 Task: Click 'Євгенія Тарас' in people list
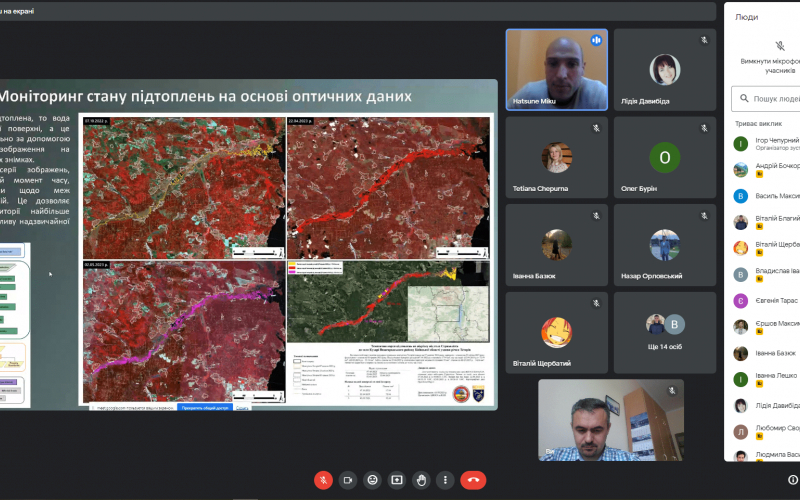pos(777,301)
